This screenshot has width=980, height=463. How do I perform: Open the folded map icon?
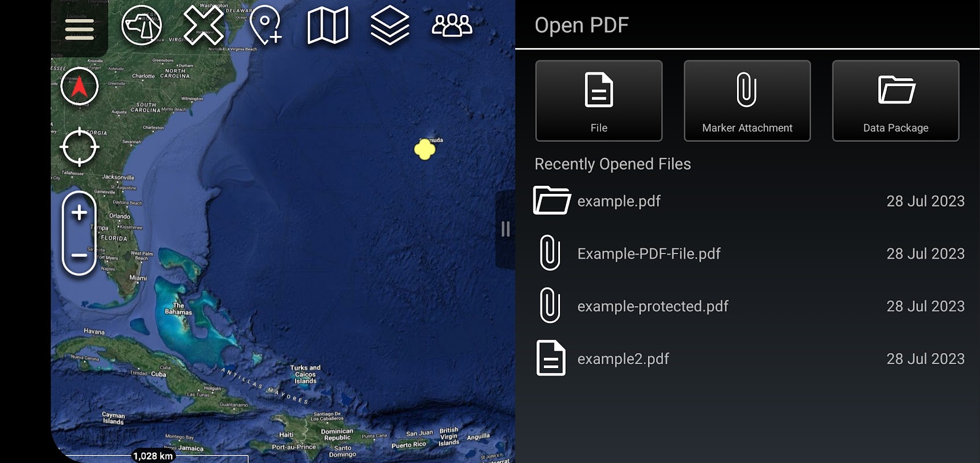tap(327, 25)
